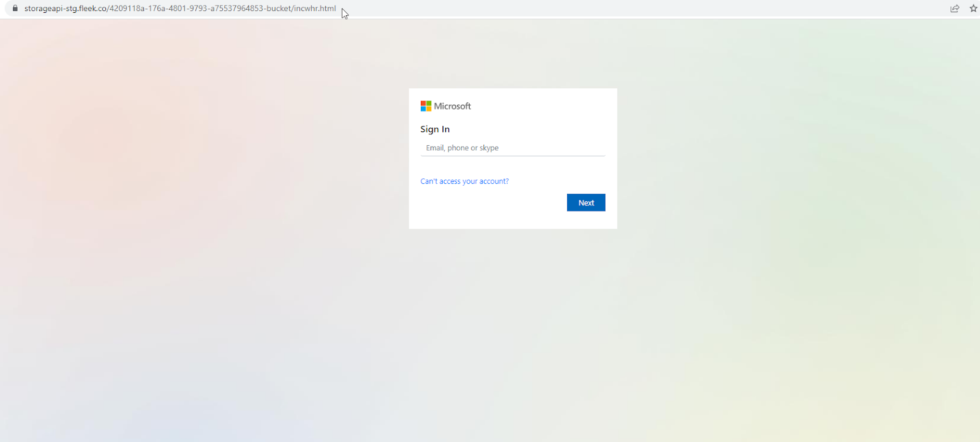
Task: Select the page URL in the address bar
Action: [x=180, y=9]
